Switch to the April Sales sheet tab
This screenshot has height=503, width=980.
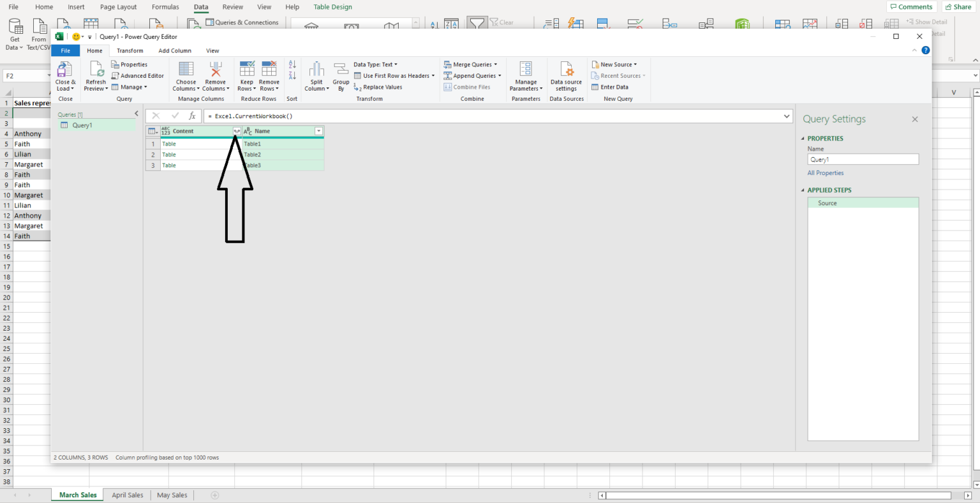tap(128, 495)
